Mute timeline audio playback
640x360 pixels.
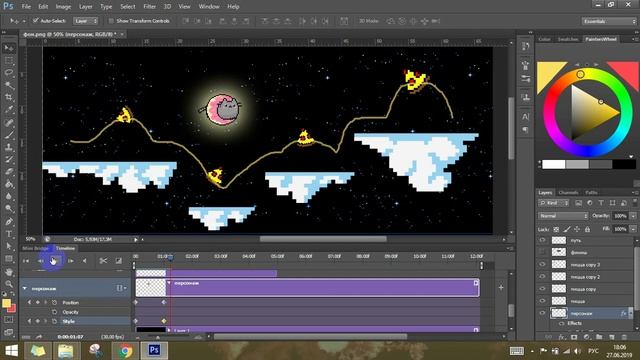coord(84,260)
